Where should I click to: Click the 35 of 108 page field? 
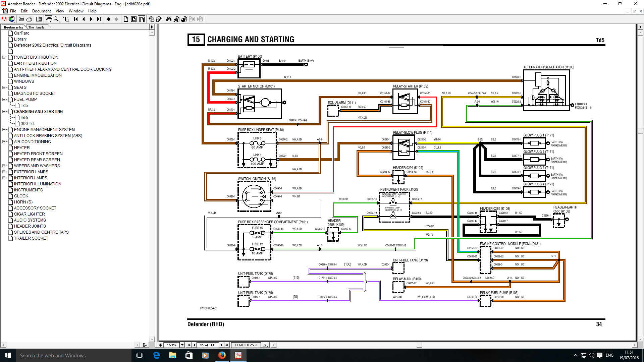point(208,345)
